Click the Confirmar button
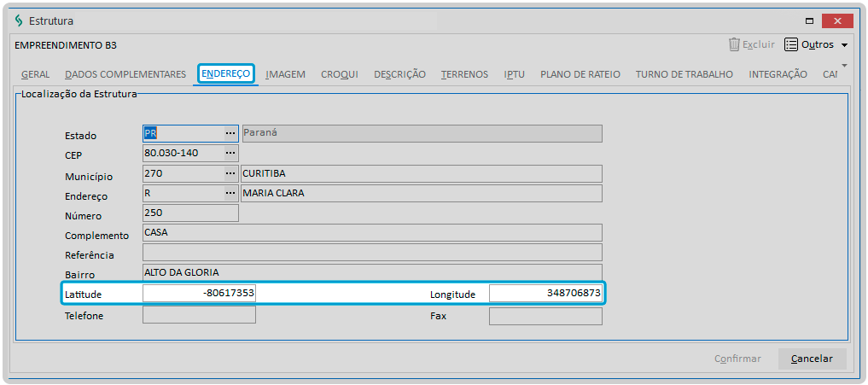This screenshot has height=385, width=868. tap(737, 359)
